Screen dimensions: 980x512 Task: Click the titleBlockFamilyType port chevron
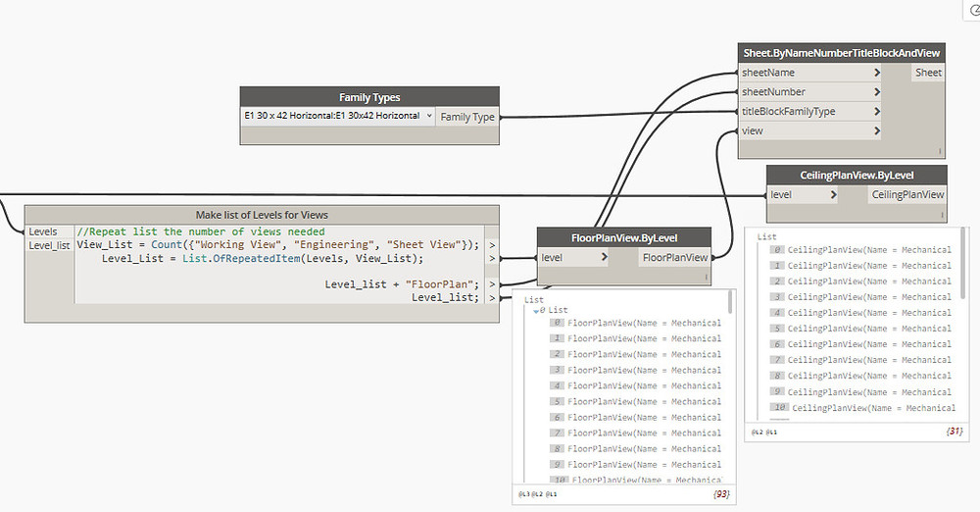(877, 112)
